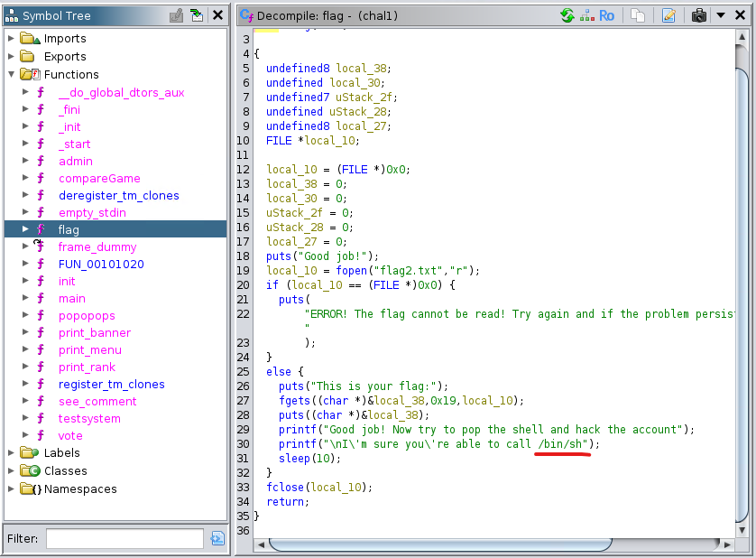Click the Imports folder icon

[30, 38]
